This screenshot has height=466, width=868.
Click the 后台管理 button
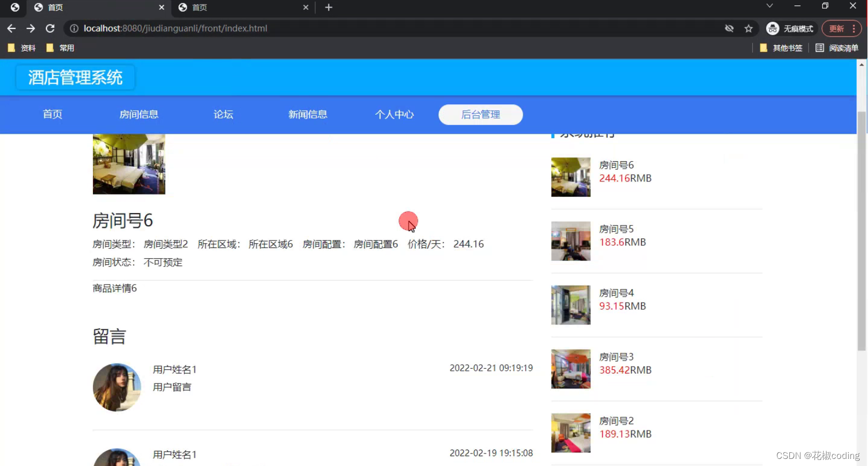click(481, 115)
